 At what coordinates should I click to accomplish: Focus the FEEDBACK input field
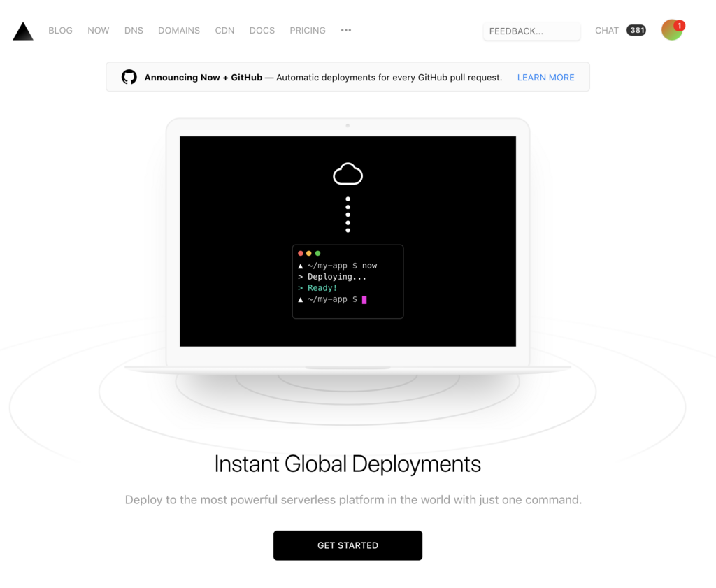tap(532, 31)
